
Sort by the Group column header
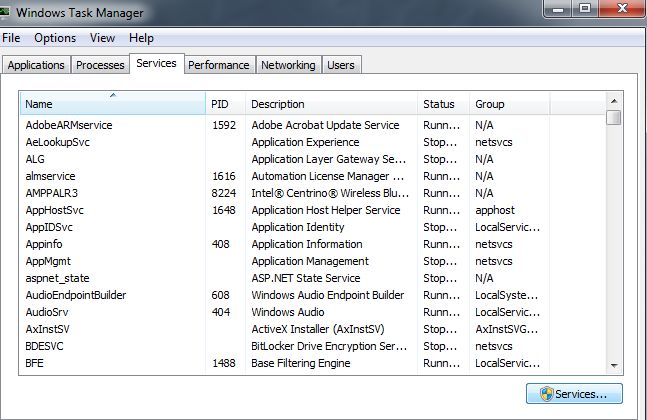point(510,104)
